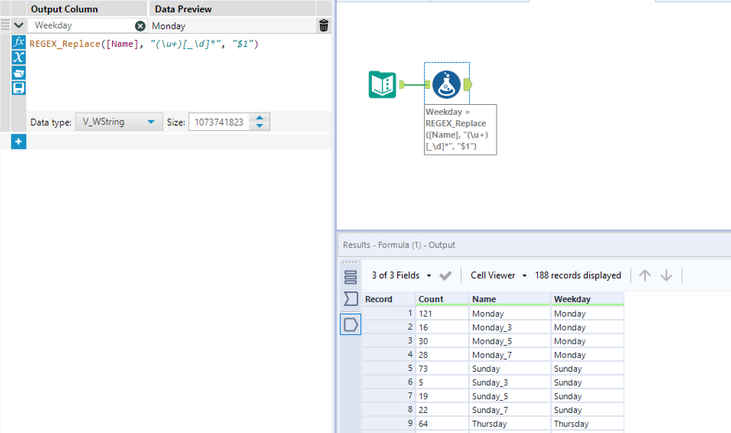The height and width of the screenshot is (433, 731).
Task: Click into the Size input field
Action: click(x=219, y=122)
